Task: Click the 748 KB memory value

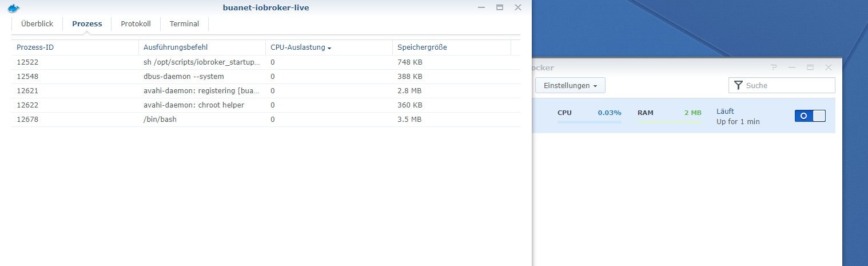Action: [x=410, y=62]
